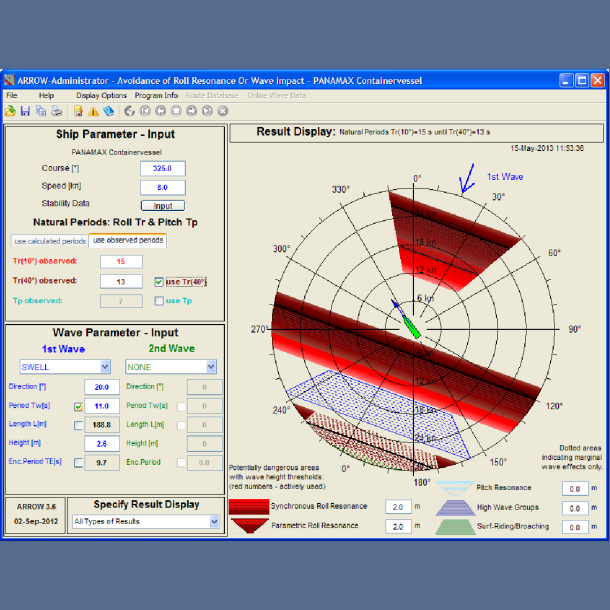Click the refresh arrow toolbar icon

(129, 111)
